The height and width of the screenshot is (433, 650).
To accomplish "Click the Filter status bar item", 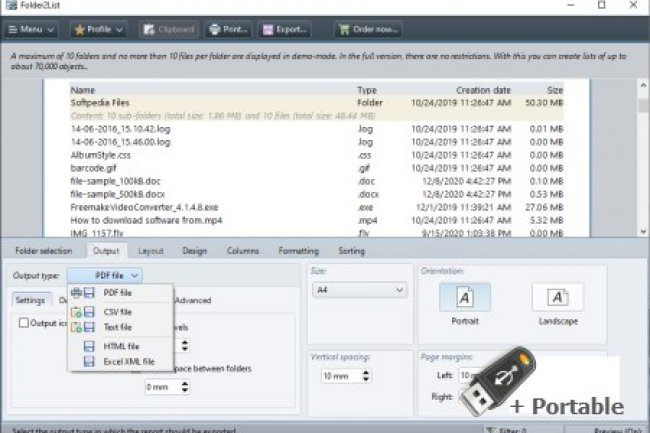I will (523, 430).
